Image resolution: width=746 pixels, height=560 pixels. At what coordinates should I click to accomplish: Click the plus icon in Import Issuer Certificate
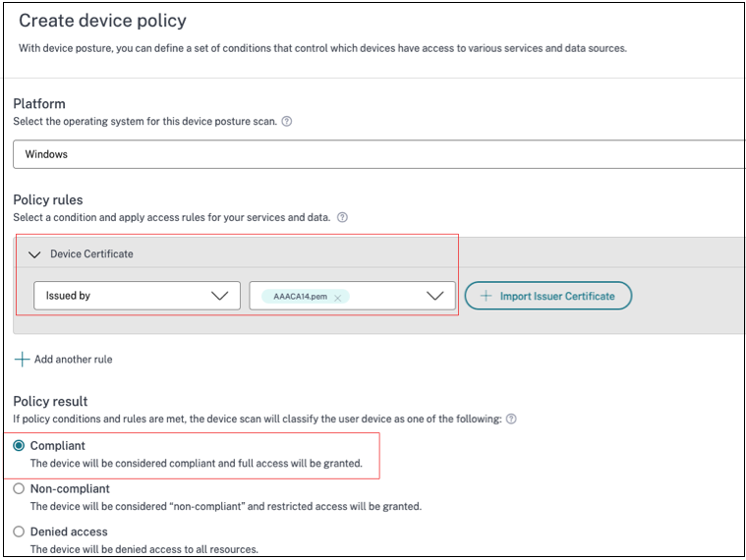click(486, 296)
